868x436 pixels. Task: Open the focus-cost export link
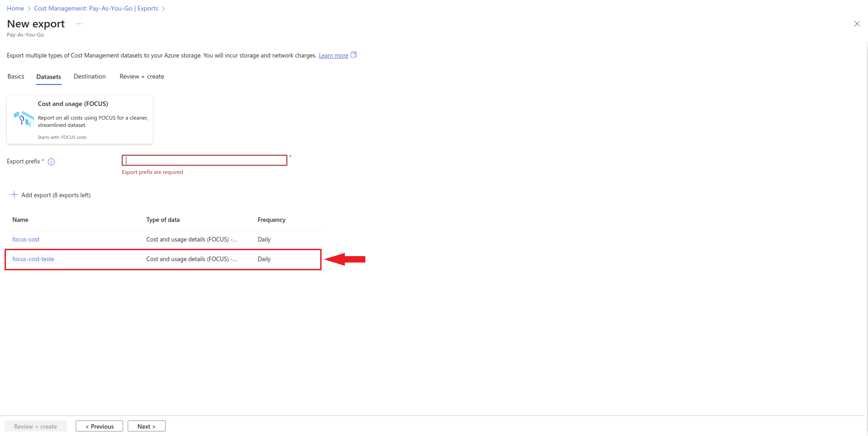26,240
